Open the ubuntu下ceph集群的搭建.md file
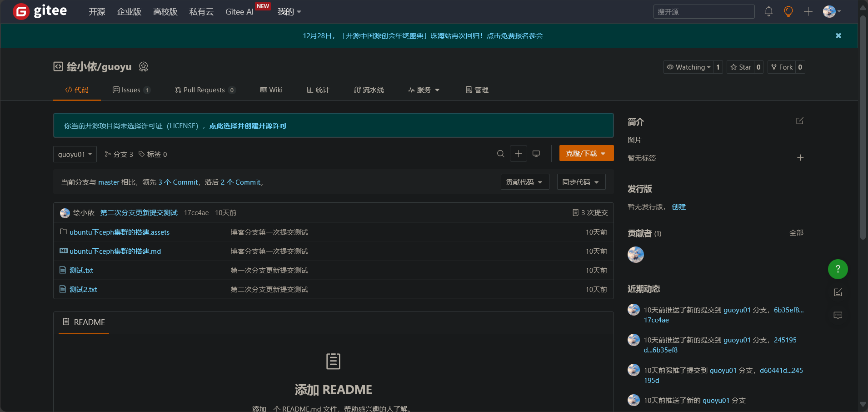 click(115, 251)
